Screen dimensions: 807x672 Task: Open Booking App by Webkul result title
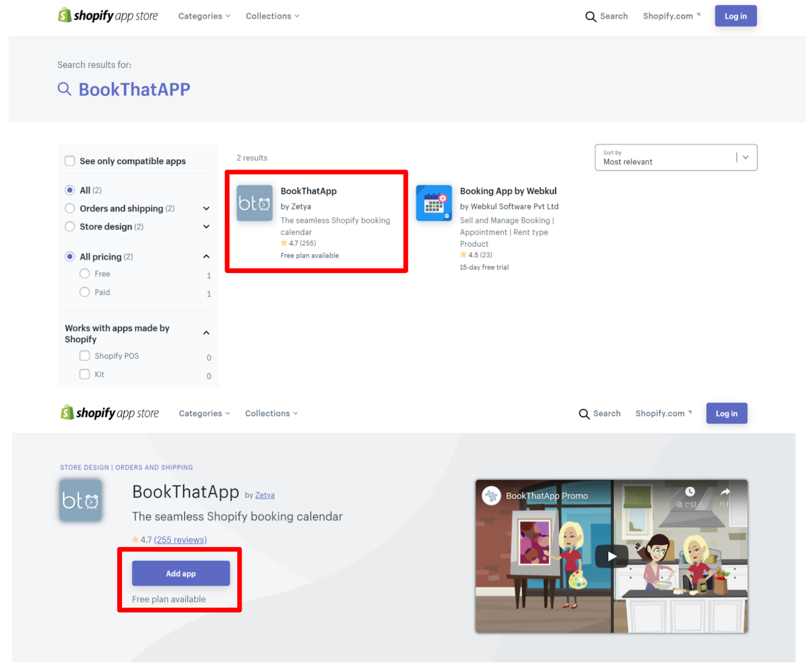tap(508, 191)
